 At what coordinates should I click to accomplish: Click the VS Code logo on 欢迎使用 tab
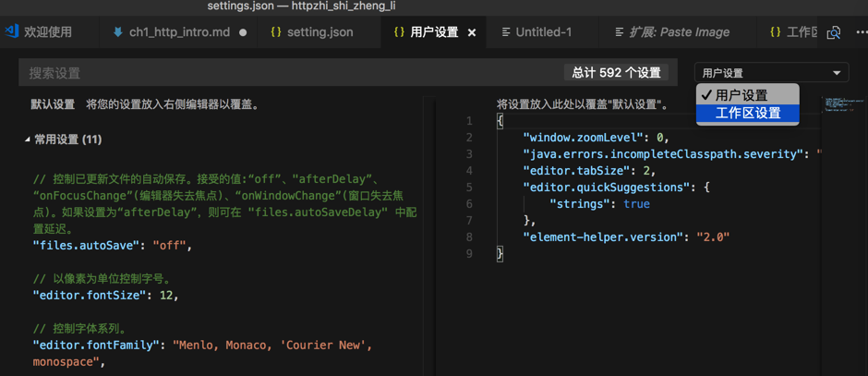[x=11, y=31]
